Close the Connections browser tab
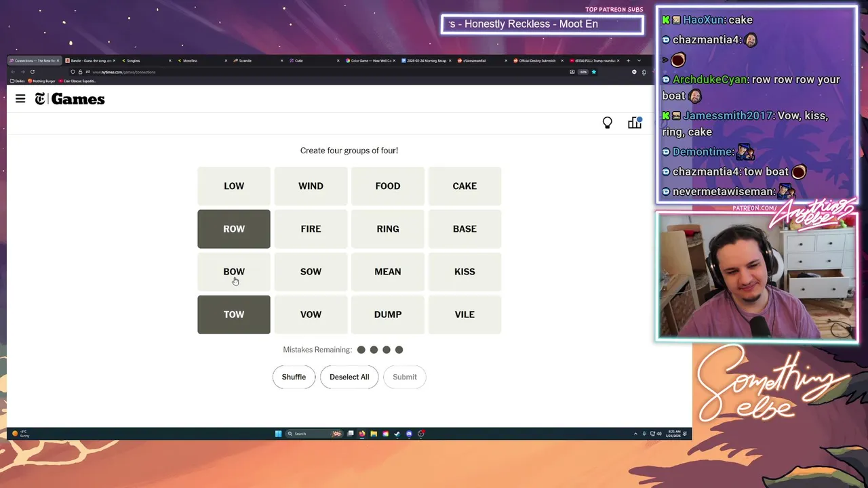This screenshot has width=868, height=488. (x=58, y=60)
